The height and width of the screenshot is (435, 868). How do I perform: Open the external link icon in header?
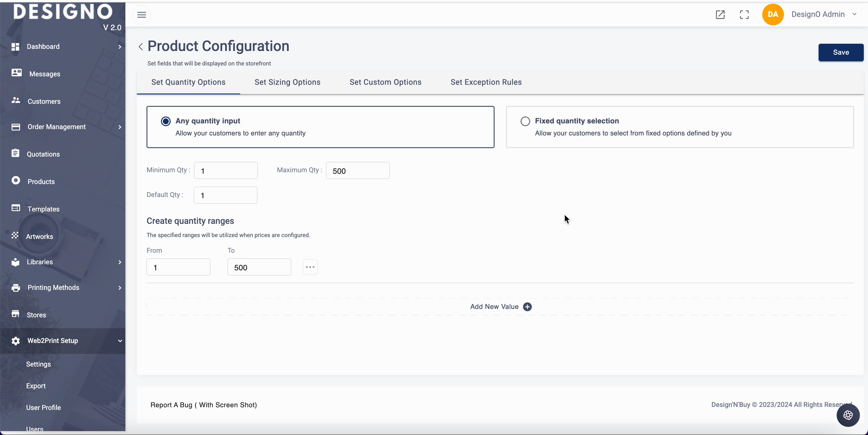click(720, 14)
